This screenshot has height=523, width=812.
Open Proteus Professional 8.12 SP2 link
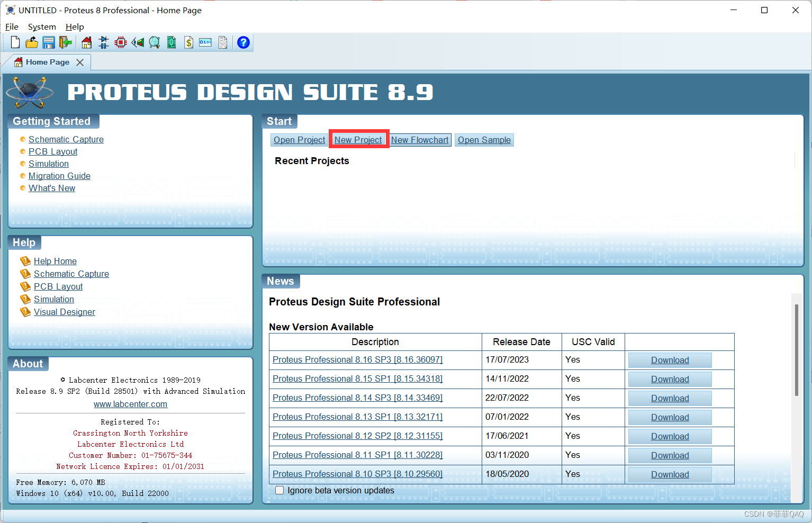point(358,436)
